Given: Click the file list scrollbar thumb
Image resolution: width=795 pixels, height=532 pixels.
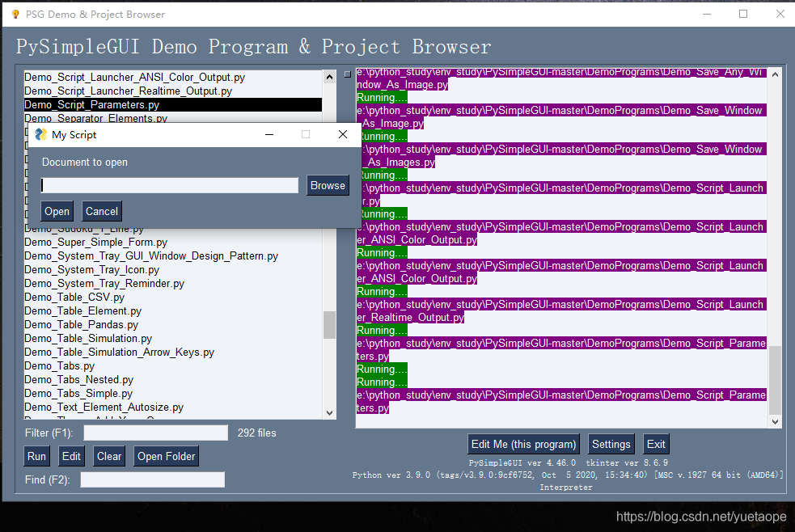Looking at the screenshot, I should [x=329, y=325].
